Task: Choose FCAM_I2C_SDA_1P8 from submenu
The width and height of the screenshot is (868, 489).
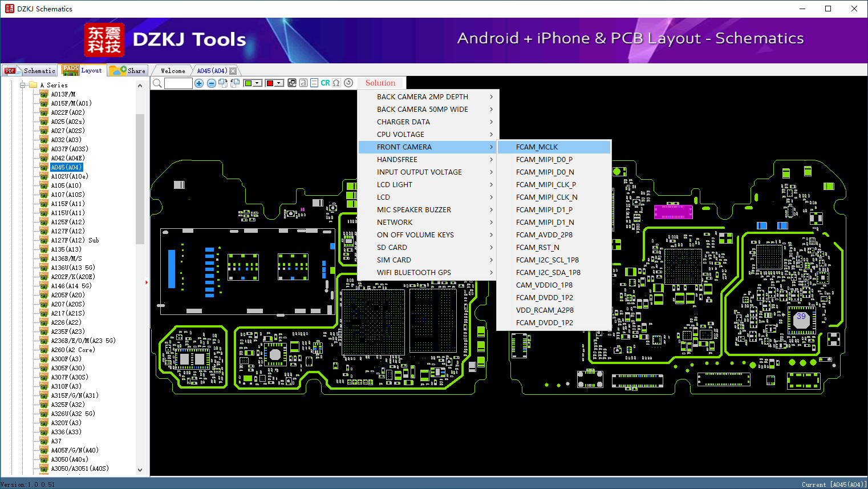Action: click(554, 273)
